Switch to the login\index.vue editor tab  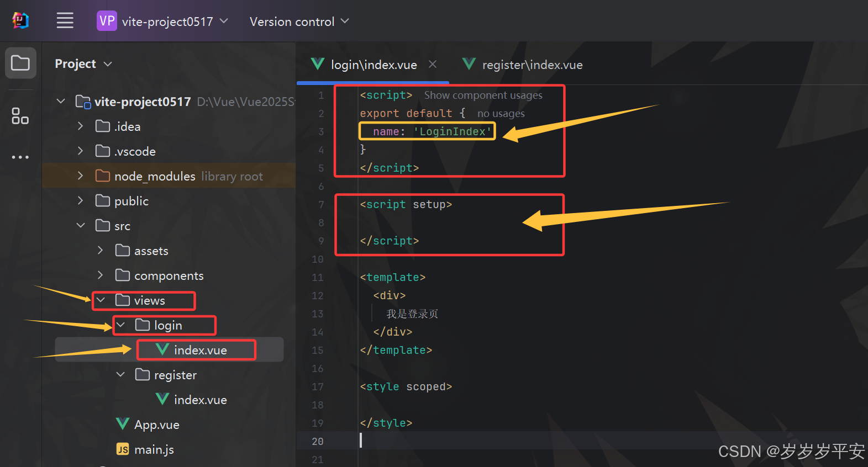click(374, 65)
